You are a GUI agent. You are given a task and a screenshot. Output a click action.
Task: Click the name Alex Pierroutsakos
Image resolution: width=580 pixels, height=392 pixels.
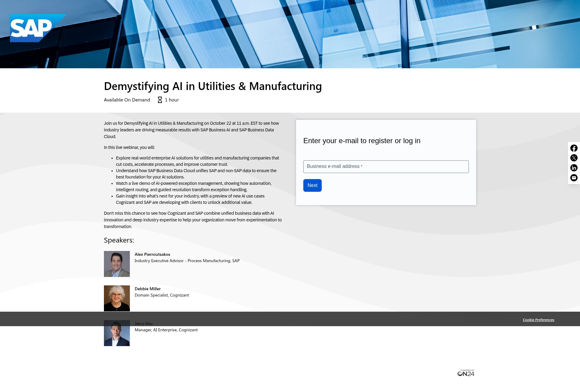tap(152, 254)
